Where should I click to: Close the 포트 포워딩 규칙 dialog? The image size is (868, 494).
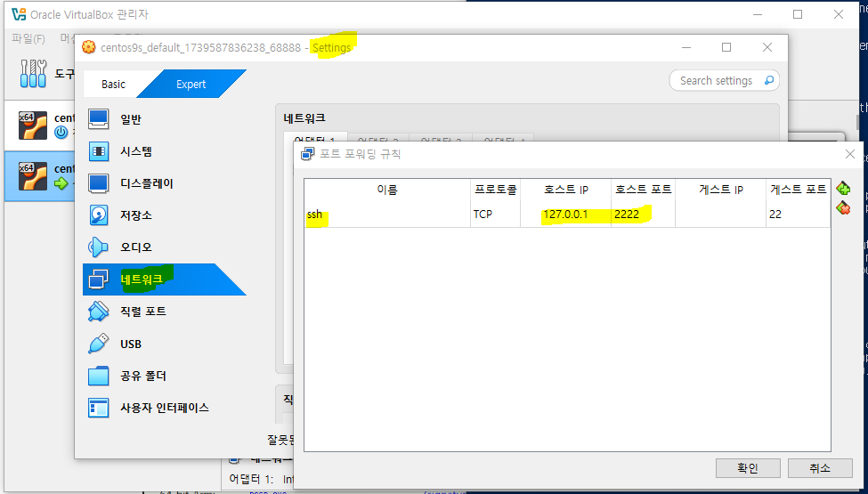[x=849, y=154]
